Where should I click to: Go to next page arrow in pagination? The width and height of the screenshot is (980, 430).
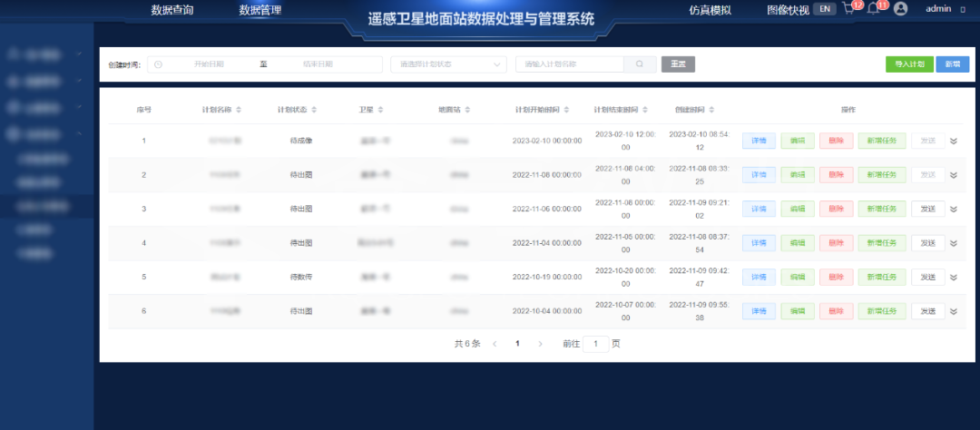[541, 344]
